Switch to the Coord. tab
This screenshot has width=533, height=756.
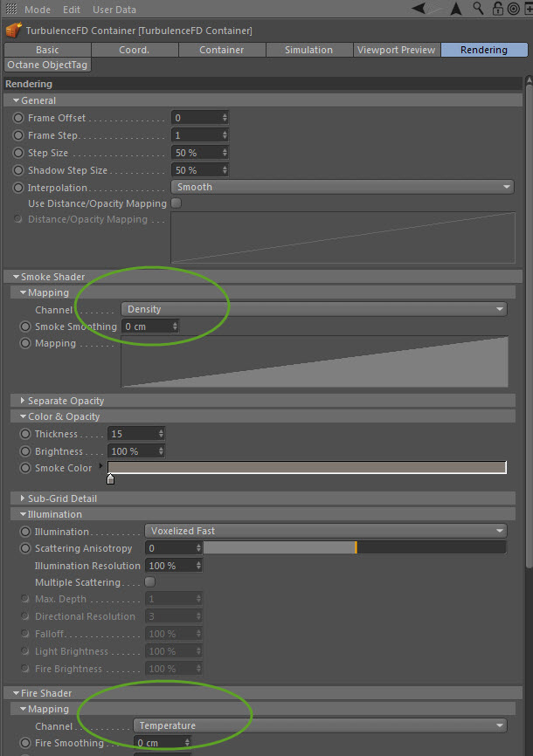[135, 50]
